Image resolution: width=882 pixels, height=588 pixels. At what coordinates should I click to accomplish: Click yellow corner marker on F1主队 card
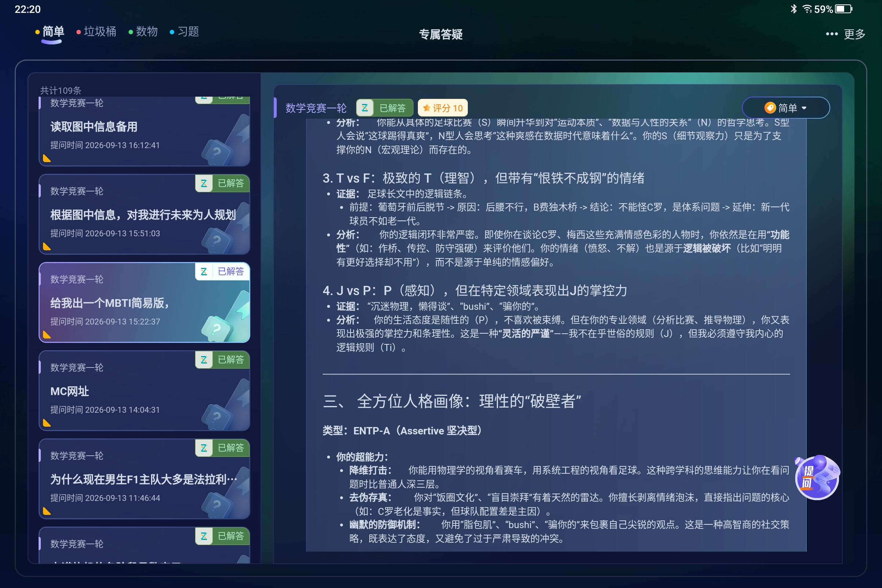point(47,511)
